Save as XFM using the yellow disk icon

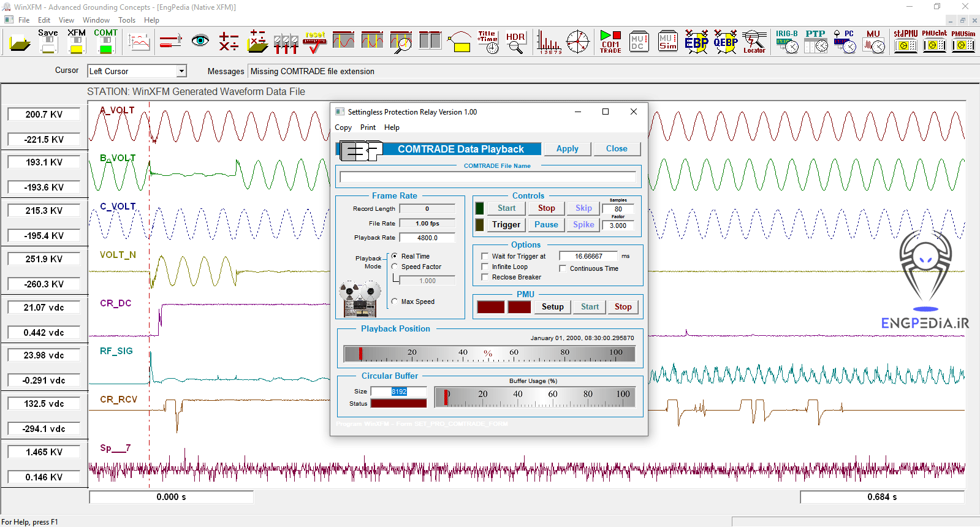77,42
